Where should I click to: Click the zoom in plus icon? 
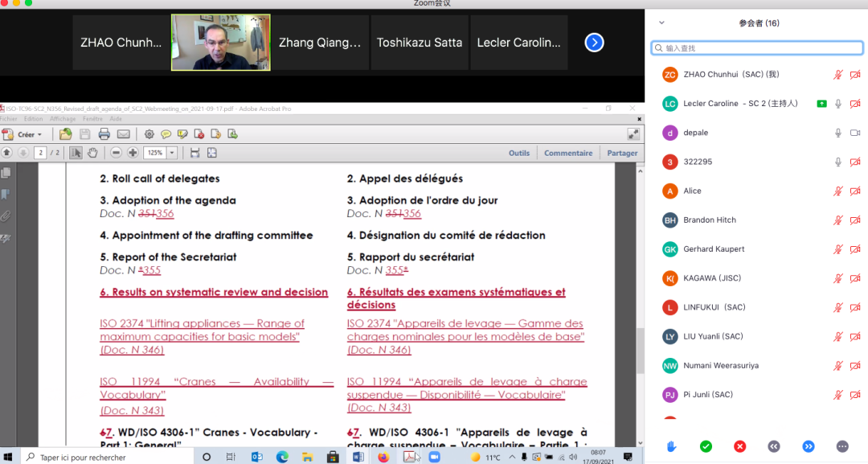133,153
